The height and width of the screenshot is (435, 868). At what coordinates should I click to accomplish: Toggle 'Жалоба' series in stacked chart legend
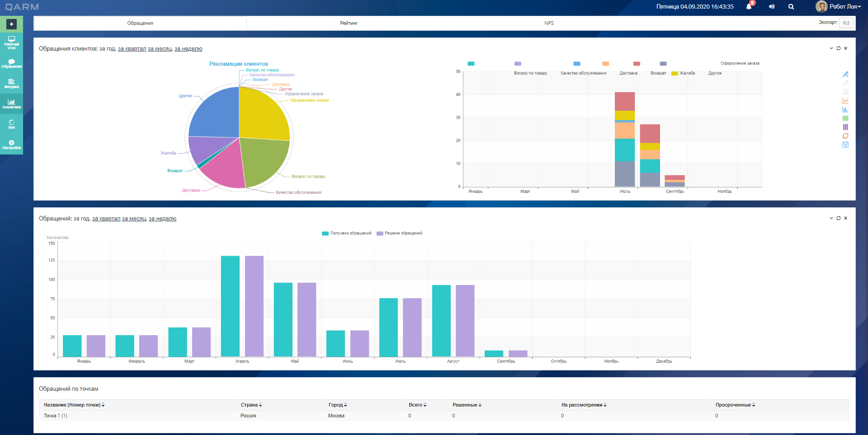pos(683,73)
